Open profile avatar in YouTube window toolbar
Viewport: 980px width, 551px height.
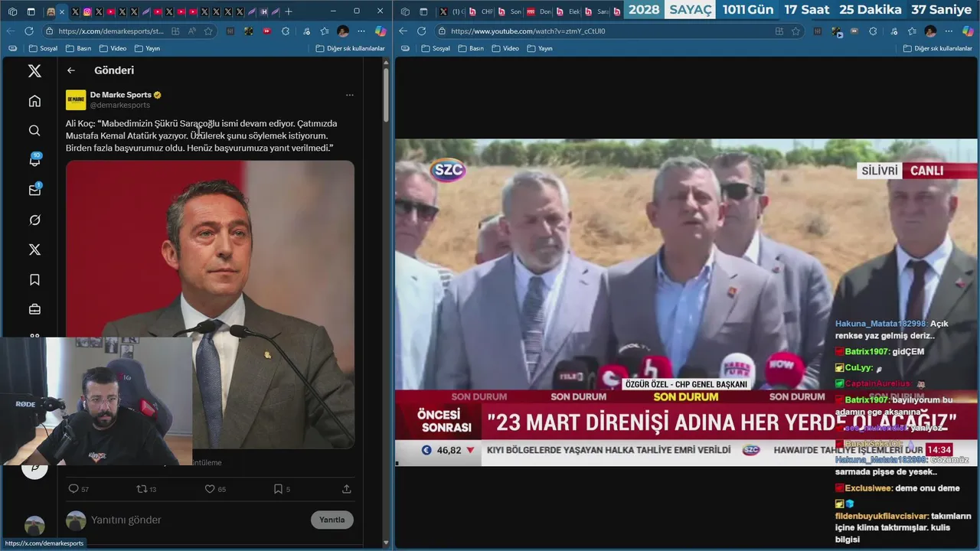coord(930,31)
